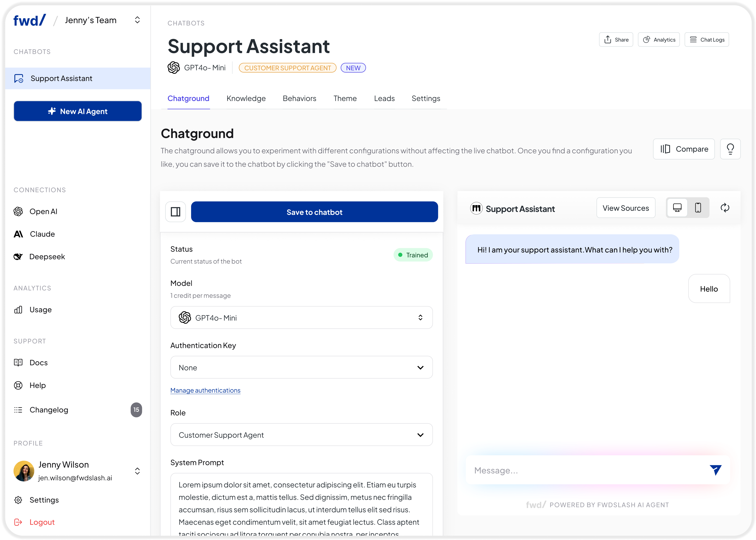The image size is (756, 540).
Task: Open the Usage analytics page
Action: coord(33,310)
